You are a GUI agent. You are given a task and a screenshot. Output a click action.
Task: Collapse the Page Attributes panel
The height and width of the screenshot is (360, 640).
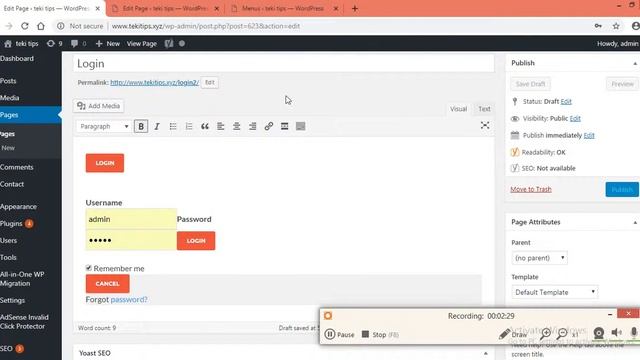tap(635, 223)
